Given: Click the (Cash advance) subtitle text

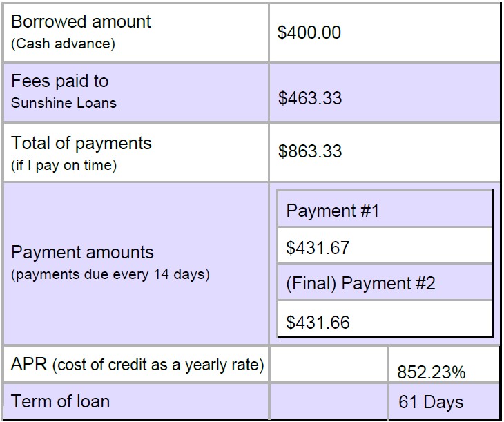Looking at the screenshot, I should click(63, 44).
